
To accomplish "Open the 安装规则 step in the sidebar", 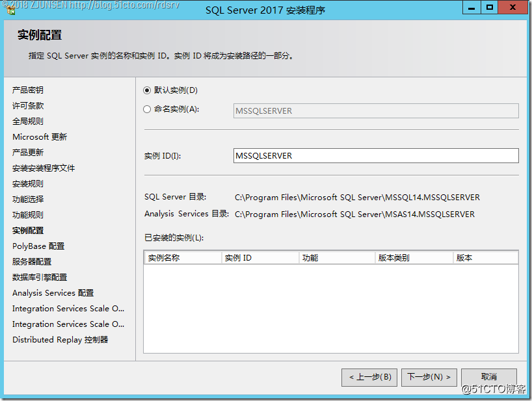I will pos(28,184).
